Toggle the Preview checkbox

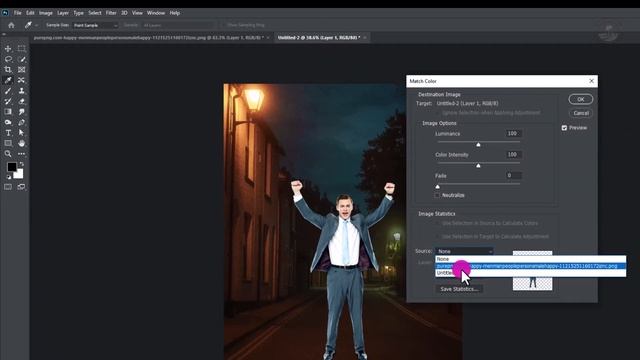click(564, 128)
